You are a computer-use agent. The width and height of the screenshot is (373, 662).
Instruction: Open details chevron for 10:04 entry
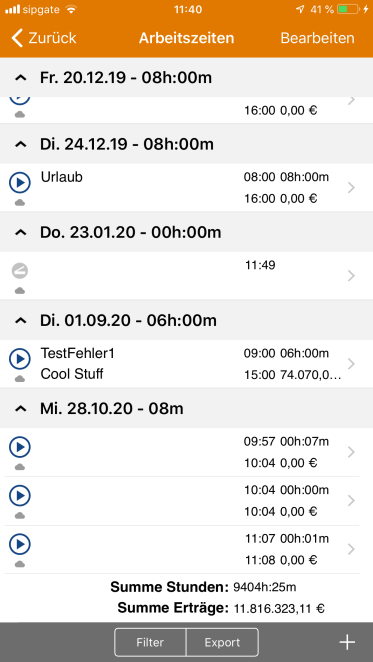351,501
